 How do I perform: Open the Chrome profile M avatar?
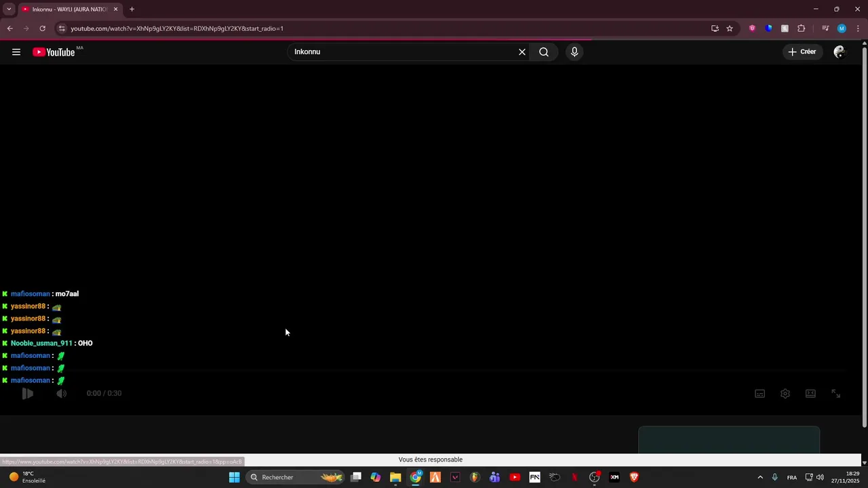tap(842, 28)
